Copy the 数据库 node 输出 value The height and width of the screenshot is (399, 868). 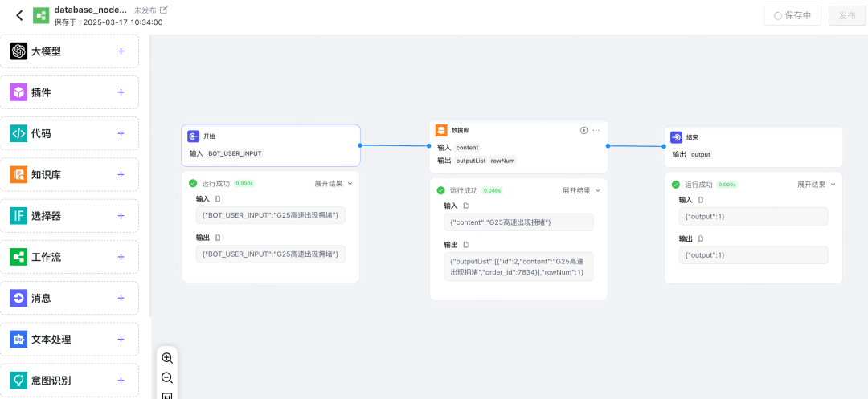[x=465, y=244]
